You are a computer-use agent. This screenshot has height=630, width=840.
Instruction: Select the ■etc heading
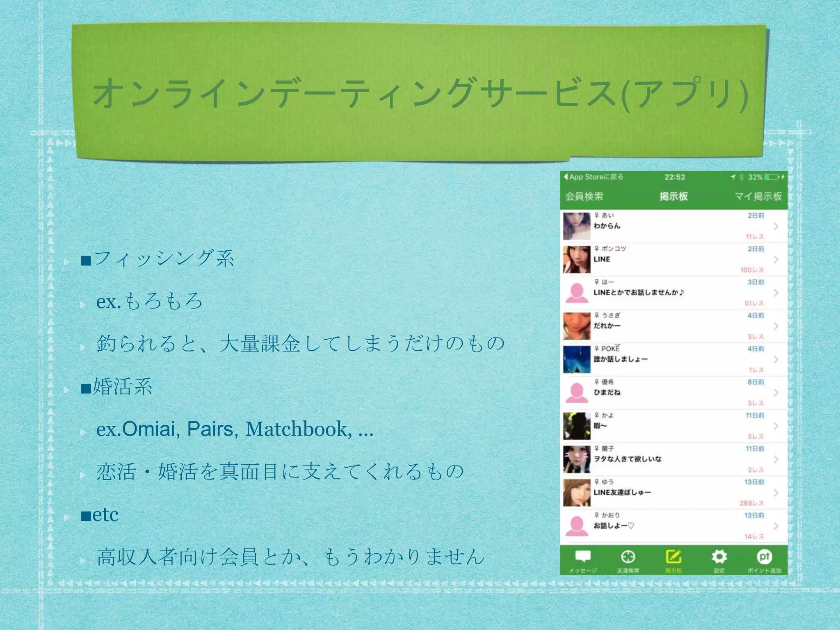(100, 514)
